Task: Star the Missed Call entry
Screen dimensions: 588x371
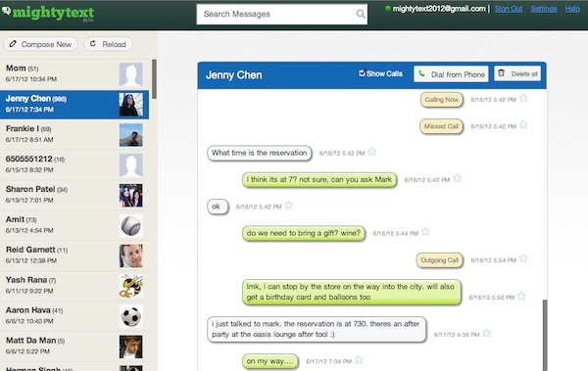Action: [x=523, y=125]
